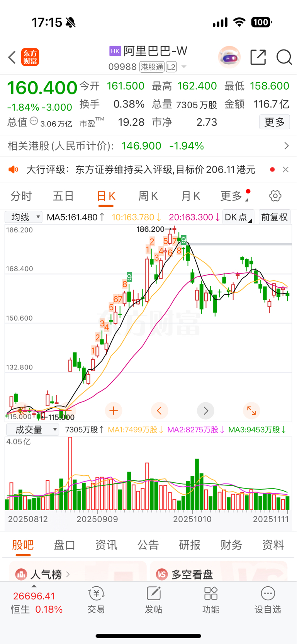
Task: Open the 前复权 adjustment selector
Action: 275,217
